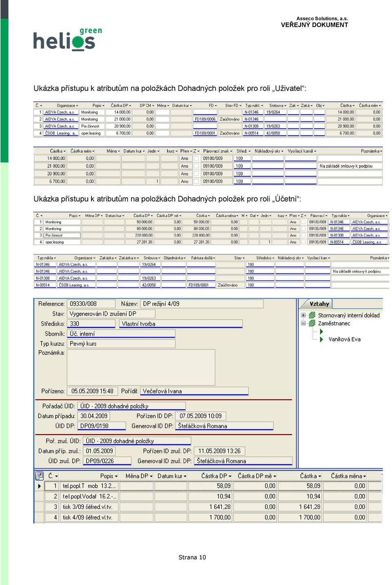
Task: Open the Obj column header dropdown
Action: tap(323, 105)
